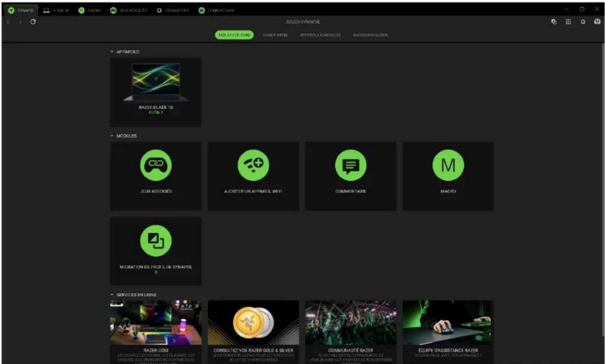Open the profile migration icon in header
605x364 pixels.
tap(555, 22)
